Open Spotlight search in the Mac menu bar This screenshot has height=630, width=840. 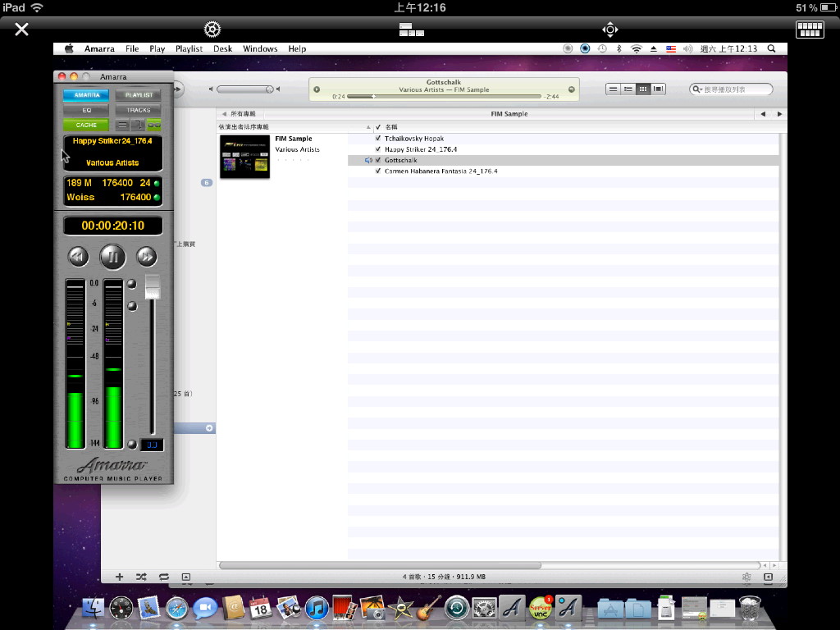[x=771, y=48]
